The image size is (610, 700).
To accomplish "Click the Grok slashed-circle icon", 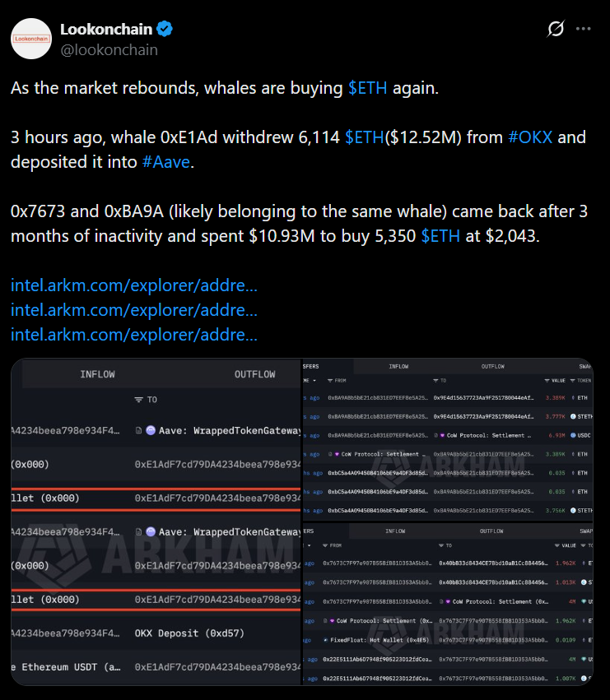I will 556,29.
